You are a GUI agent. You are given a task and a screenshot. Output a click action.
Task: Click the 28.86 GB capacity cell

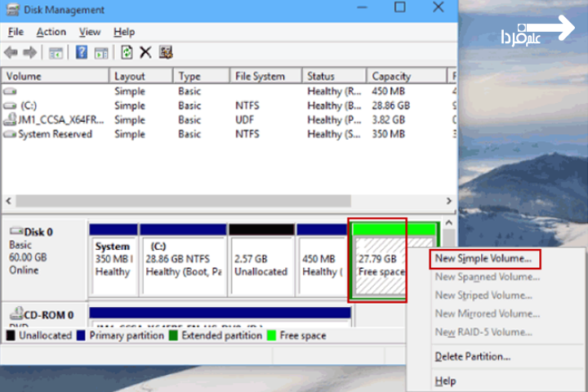click(390, 106)
